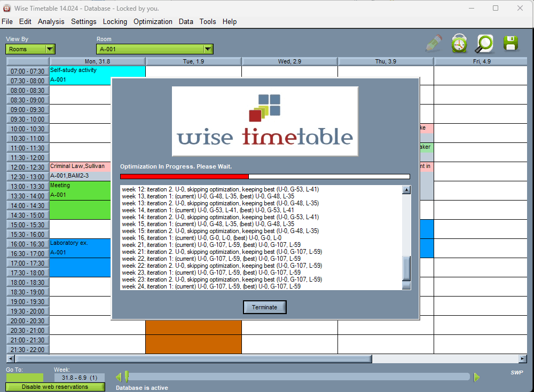Open the Analysis menu
Screen dimensions: 534x392
coord(51,22)
